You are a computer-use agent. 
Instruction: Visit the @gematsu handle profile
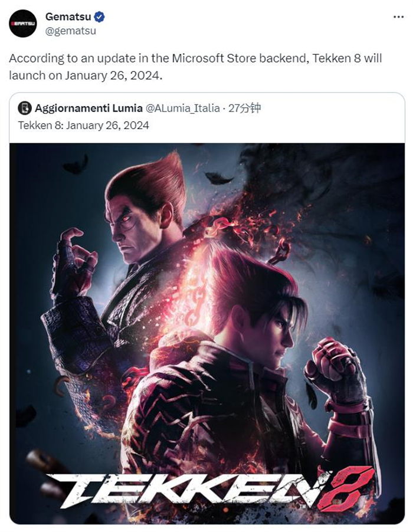(70, 31)
